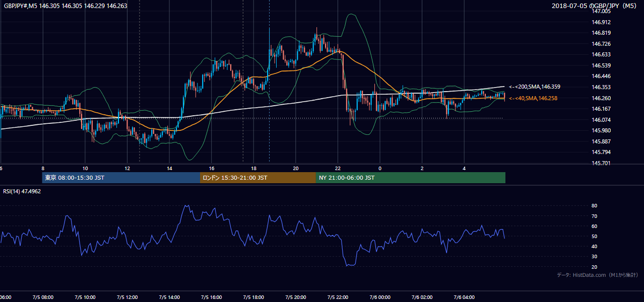Click the 7/5 22:00 date label
The height and width of the screenshot is (302, 644).
click(338, 297)
